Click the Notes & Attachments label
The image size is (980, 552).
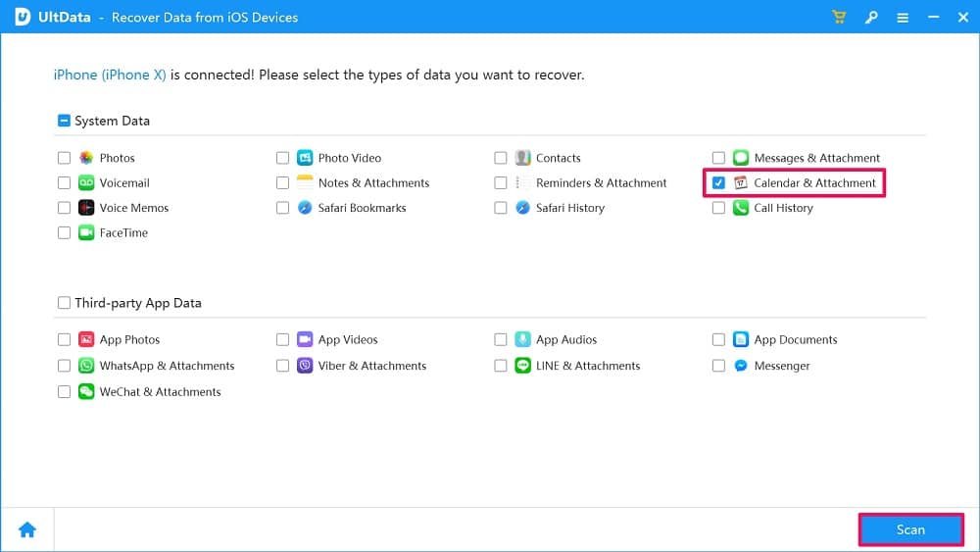(x=373, y=183)
